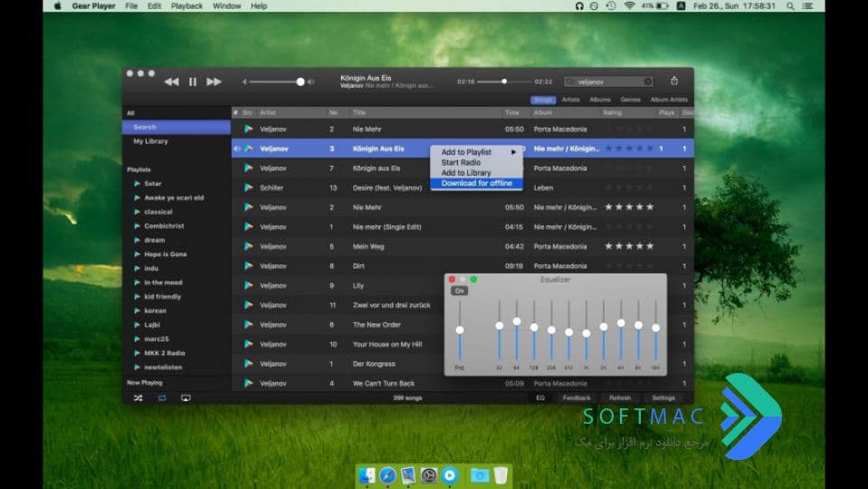Adjust the volume slider knob

coord(300,82)
